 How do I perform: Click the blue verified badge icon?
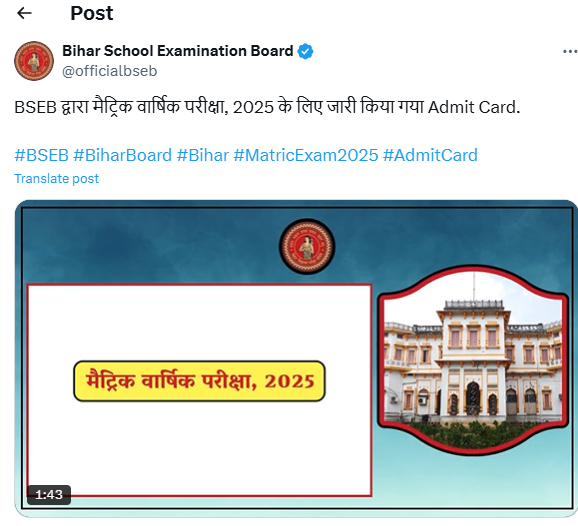click(x=306, y=51)
